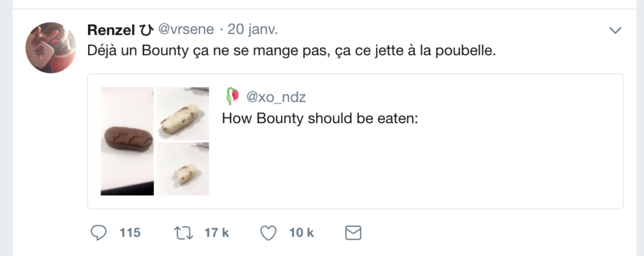View the chocolate-coated Bounty bar photo
The width and height of the screenshot is (644, 256).
(127, 142)
